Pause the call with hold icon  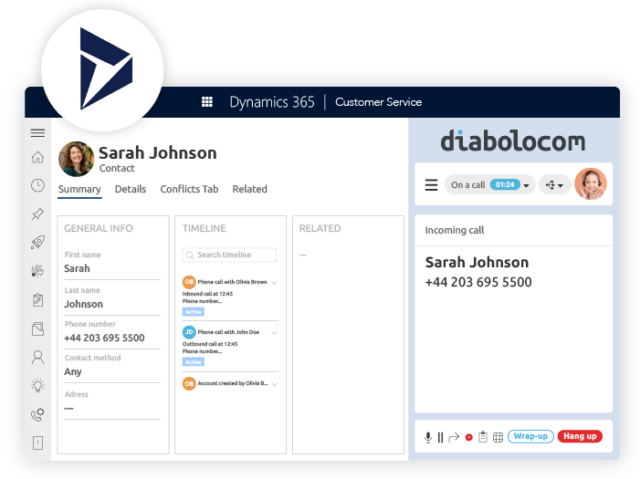pos(440,437)
